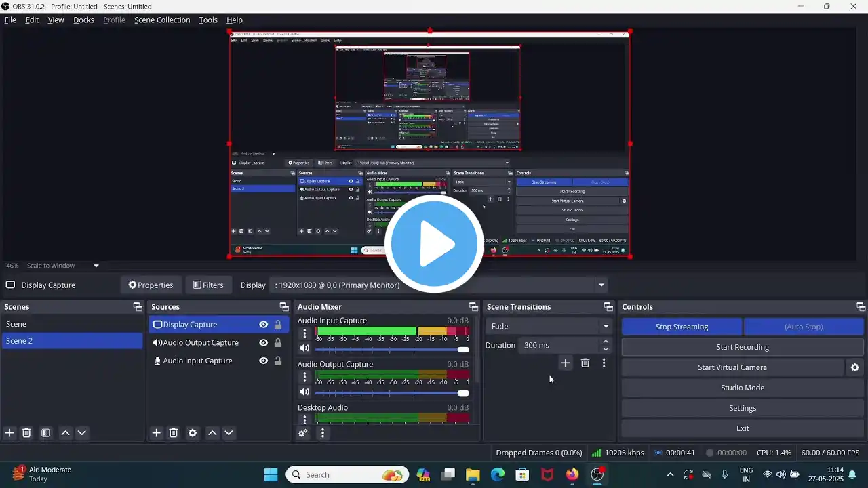The height and width of the screenshot is (488, 868).
Task: Open source properties via the Sources gear icon
Action: coord(193,433)
